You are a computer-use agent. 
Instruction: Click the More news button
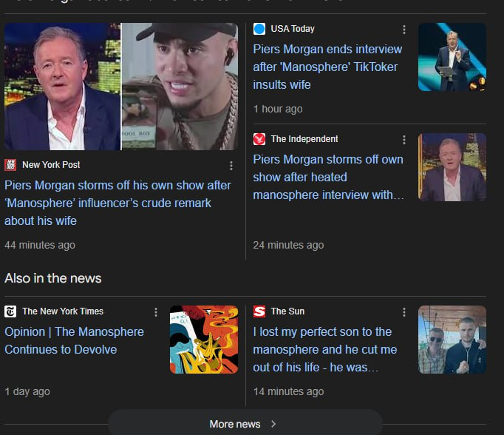pyautogui.click(x=245, y=424)
